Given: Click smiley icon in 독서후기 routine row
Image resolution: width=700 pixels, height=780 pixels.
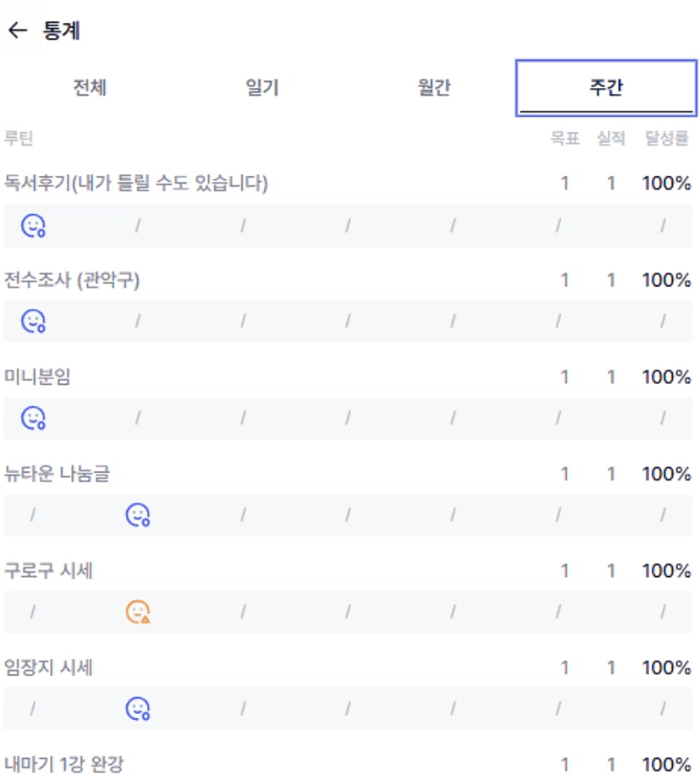Looking at the screenshot, I should [x=33, y=225].
